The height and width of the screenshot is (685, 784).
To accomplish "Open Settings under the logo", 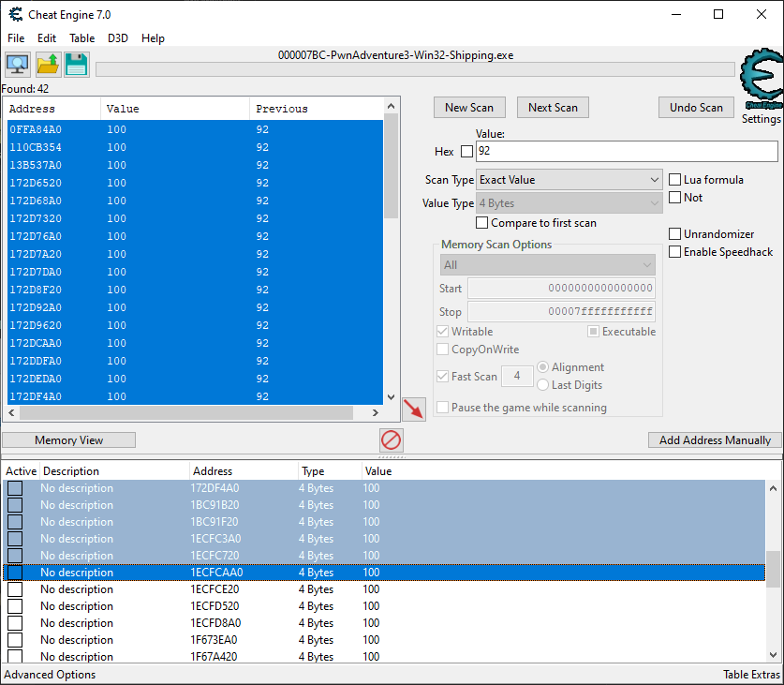I will 761,119.
